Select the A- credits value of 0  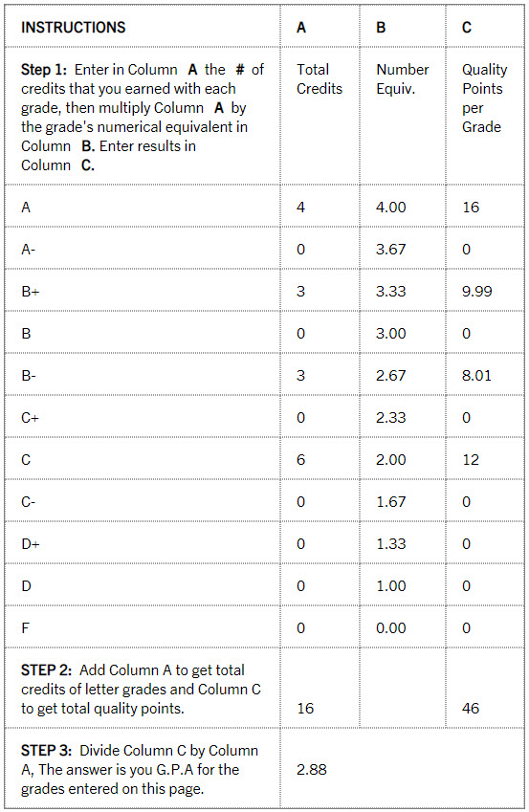[300, 249]
